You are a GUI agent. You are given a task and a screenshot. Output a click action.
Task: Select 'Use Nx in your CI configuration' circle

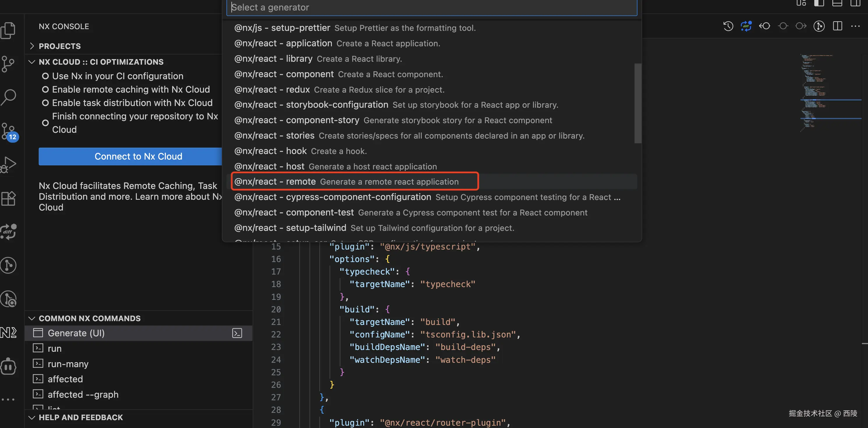coord(45,76)
